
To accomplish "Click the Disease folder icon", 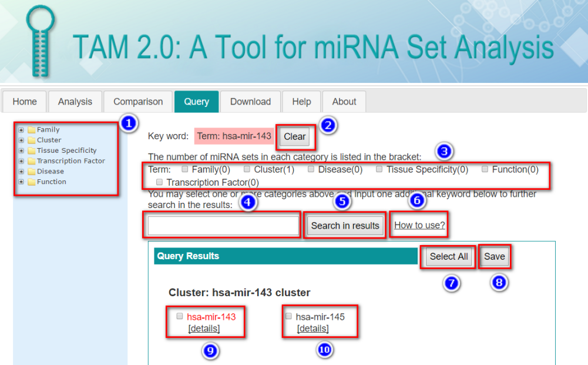I will pyautogui.click(x=32, y=172).
